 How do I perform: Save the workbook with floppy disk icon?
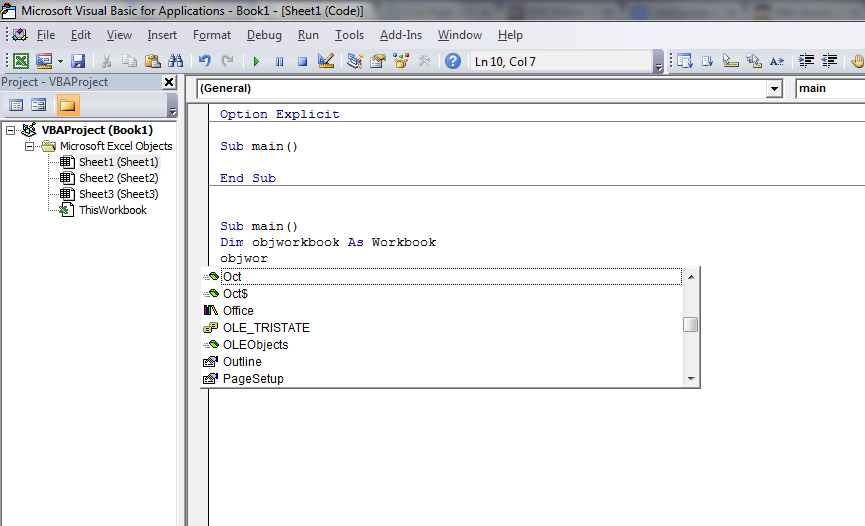(78, 61)
